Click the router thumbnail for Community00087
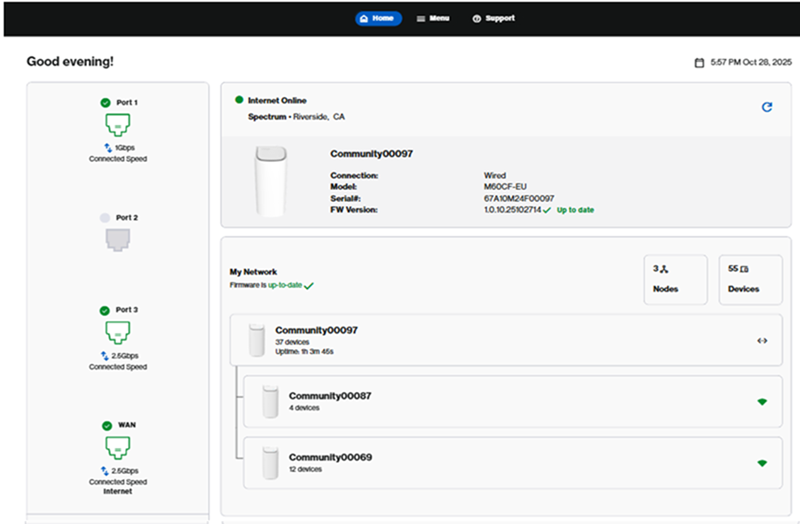The image size is (800, 524). point(270,402)
